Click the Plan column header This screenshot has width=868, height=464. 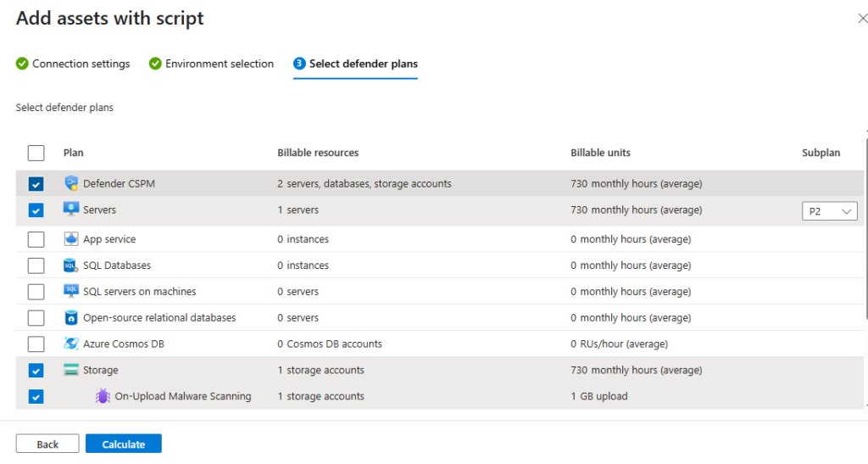pos(73,153)
